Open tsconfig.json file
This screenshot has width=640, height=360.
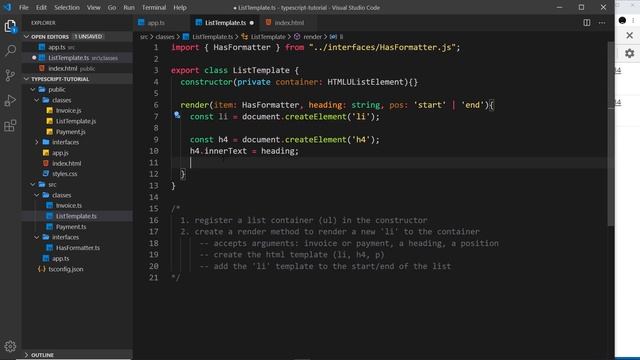78,269
